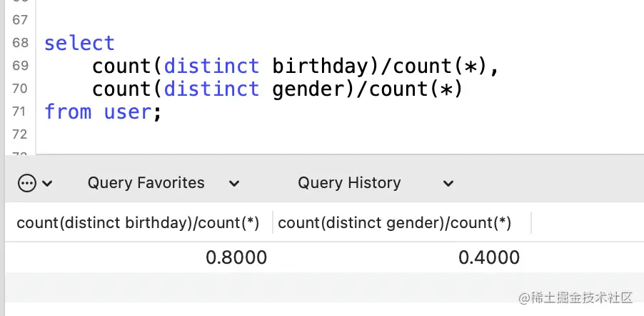Screen dimensions: 644x316
Task: Select the 0.8000 result cell
Action: 139,257
